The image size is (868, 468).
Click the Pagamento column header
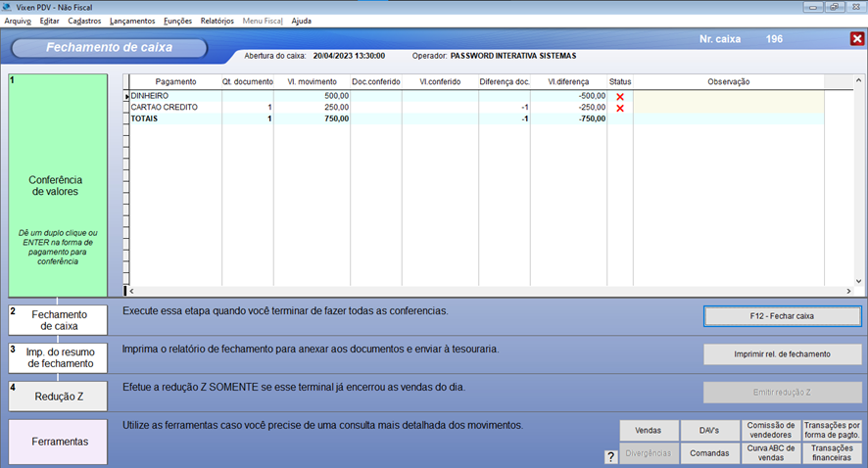[175, 82]
